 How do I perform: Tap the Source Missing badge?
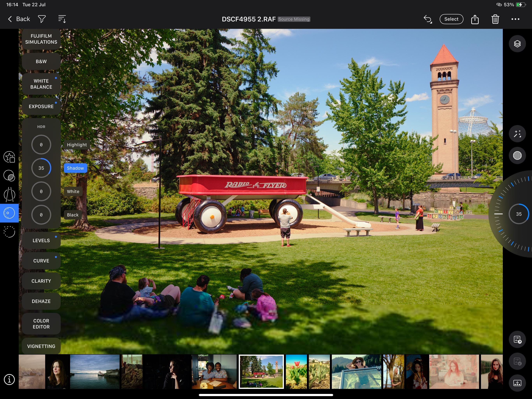[x=294, y=19]
